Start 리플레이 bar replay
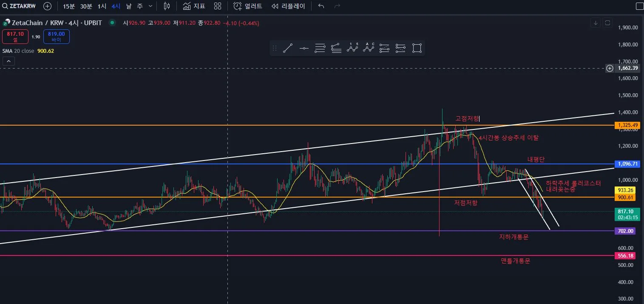644x304 pixels. click(x=288, y=6)
